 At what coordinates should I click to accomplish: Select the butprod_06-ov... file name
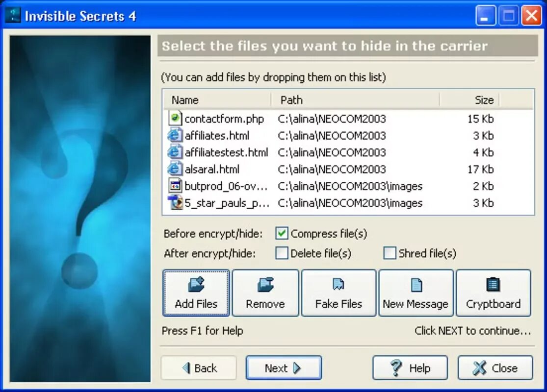(x=226, y=186)
